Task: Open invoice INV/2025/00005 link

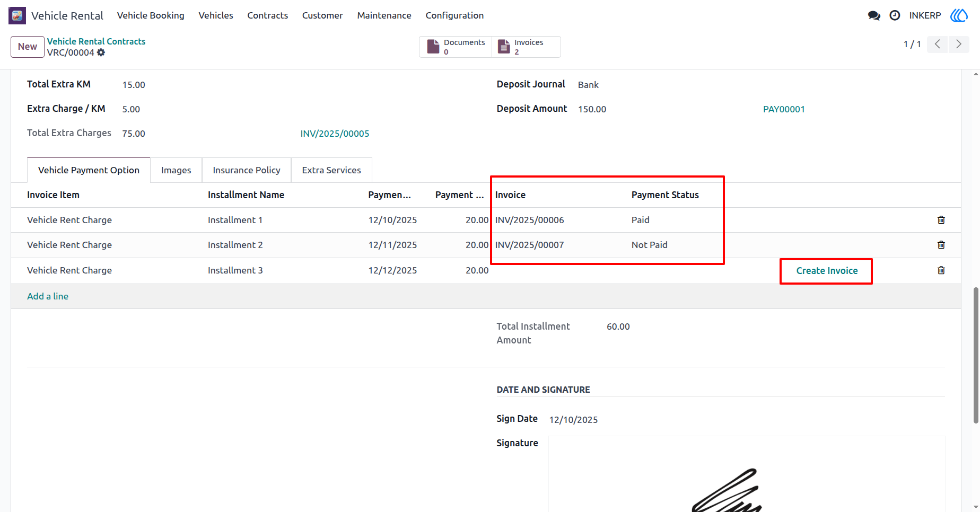Action: tap(335, 134)
